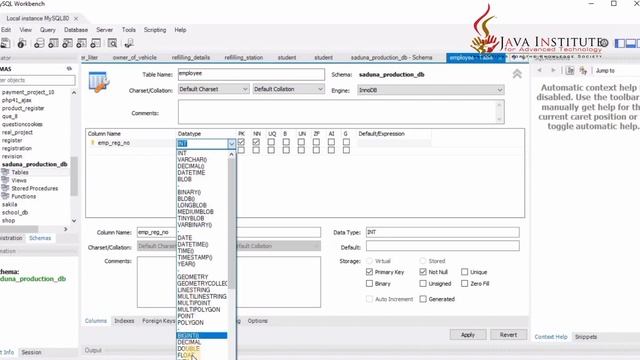Uncheck the Primary Key checkbox

click(369, 272)
